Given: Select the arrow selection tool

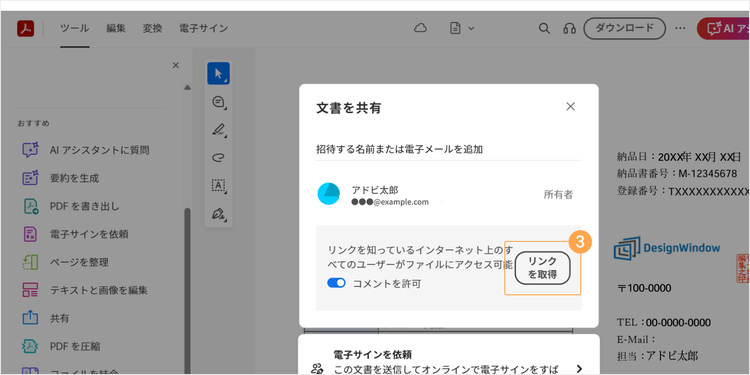Looking at the screenshot, I should coord(218,73).
